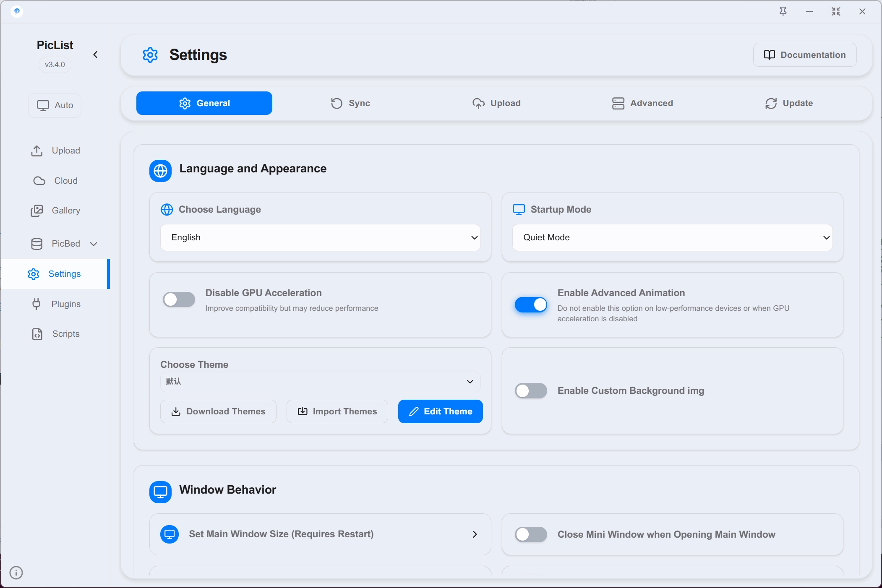Open the Gallery sidebar item
The image size is (882, 588).
(55, 211)
